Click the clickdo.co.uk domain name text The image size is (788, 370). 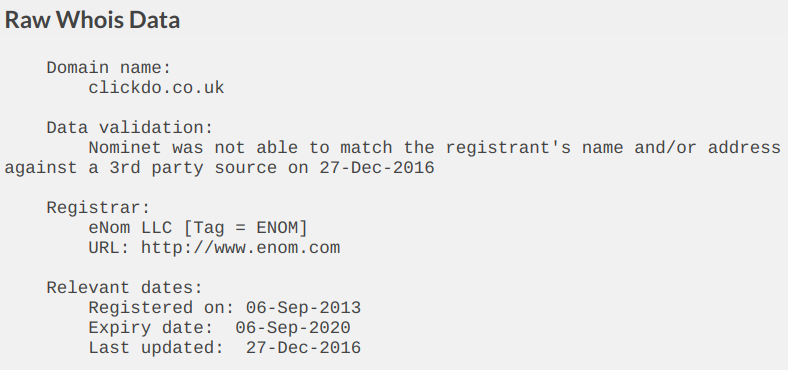coord(156,87)
